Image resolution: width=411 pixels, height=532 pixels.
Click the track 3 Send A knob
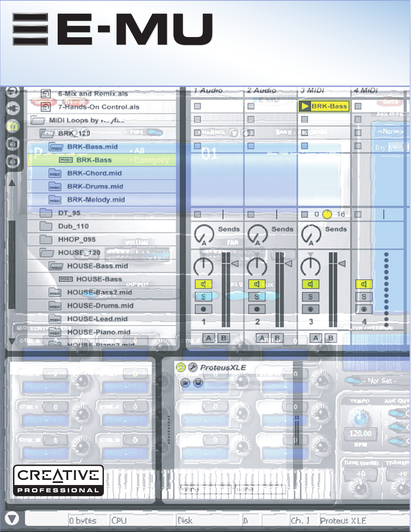[x=311, y=234]
